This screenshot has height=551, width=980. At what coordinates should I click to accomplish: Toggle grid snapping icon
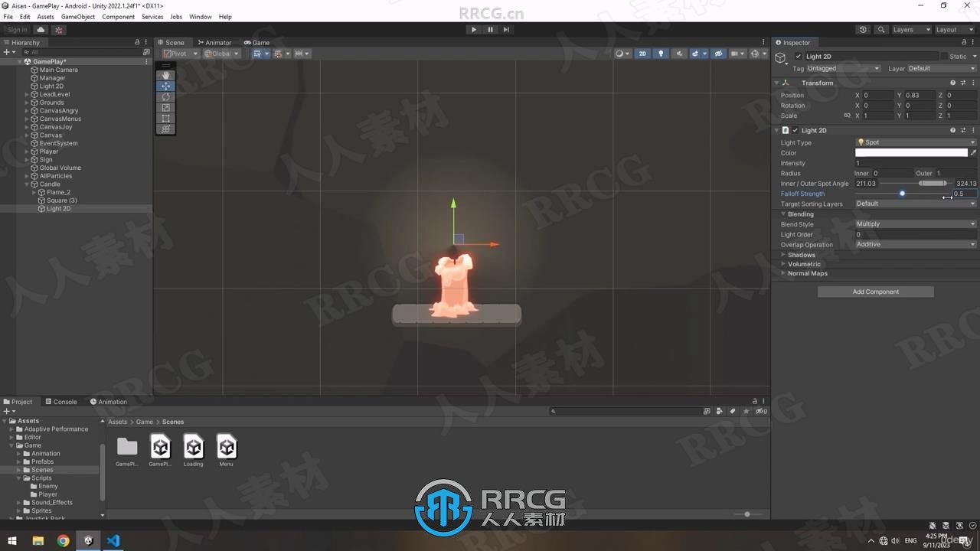(280, 54)
